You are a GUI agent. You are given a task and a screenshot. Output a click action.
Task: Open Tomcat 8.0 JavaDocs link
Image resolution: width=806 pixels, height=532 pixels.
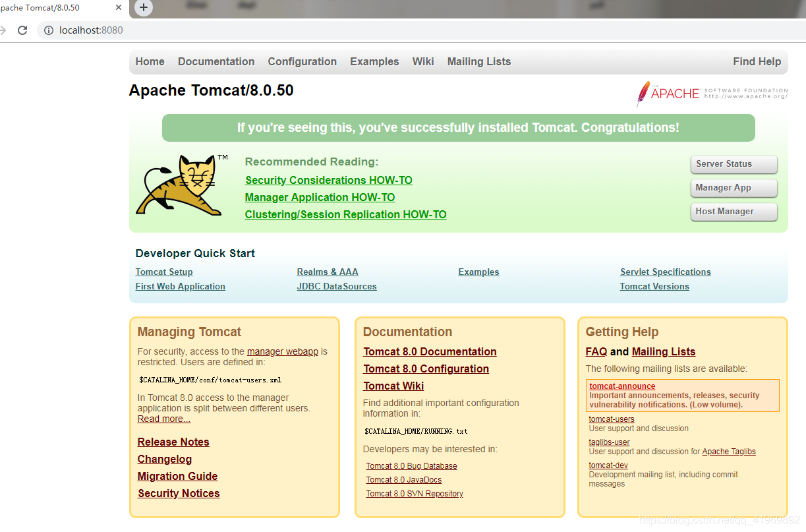click(403, 479)
